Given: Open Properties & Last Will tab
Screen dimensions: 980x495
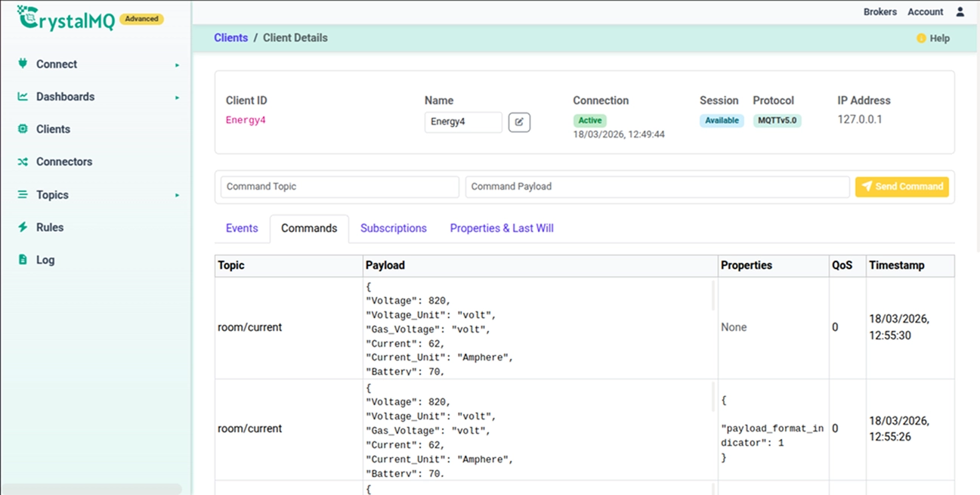Looking at the screenshot, I should [502, 228].
